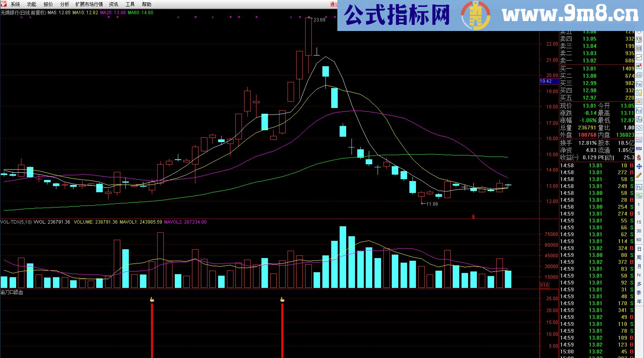644x358 pixels.
Task: Open the RSI indicator tool
Action: (639, 149)
